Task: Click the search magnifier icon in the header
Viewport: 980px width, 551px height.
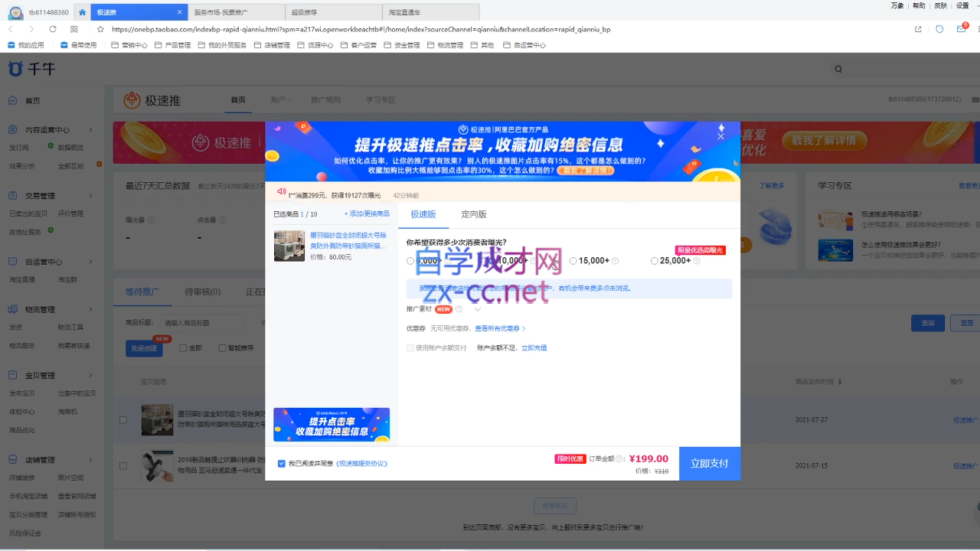Action: 838,69
